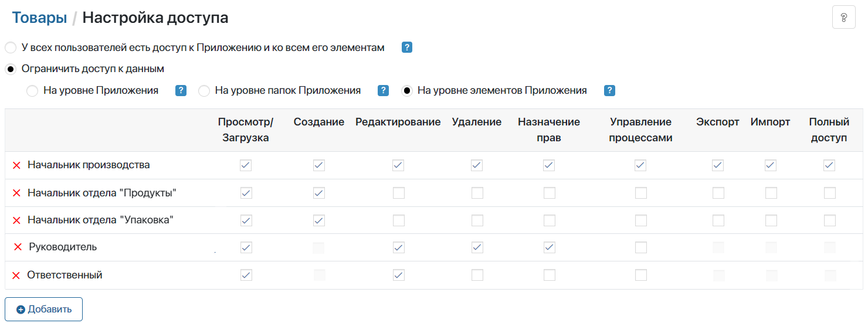
Task: Remove the "Ответственный" row
Action: pos(16,276)
